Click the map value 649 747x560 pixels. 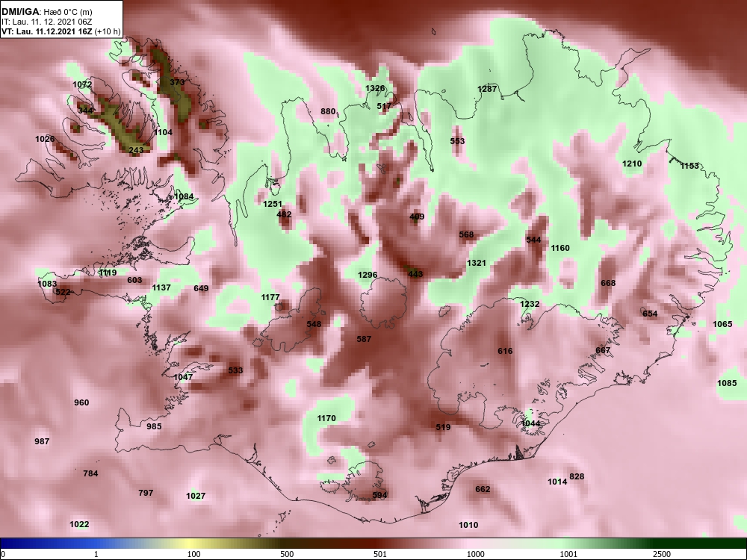(201, 288)
